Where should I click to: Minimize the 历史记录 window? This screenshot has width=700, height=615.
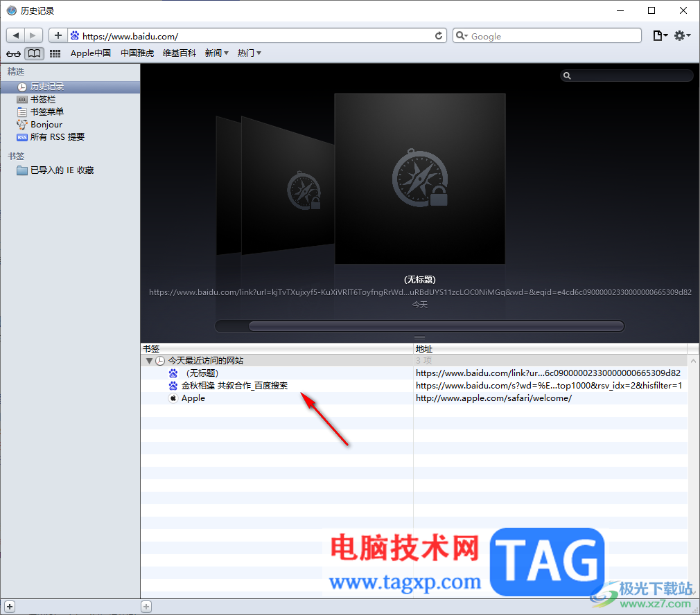[x=620, y=10]
